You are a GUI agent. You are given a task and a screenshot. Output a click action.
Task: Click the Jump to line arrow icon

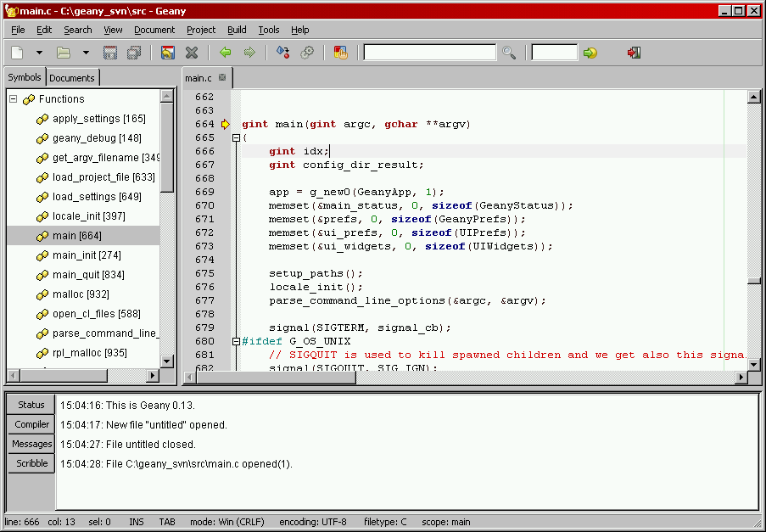590,53
